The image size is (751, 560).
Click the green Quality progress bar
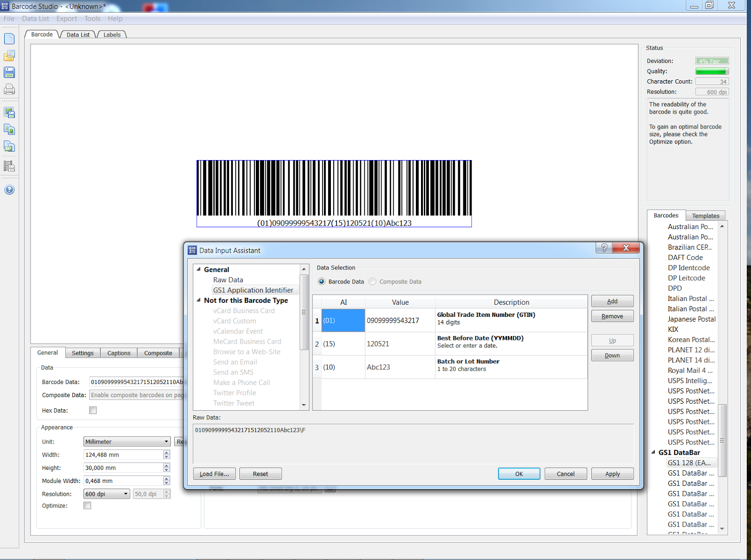pos(712,71)
